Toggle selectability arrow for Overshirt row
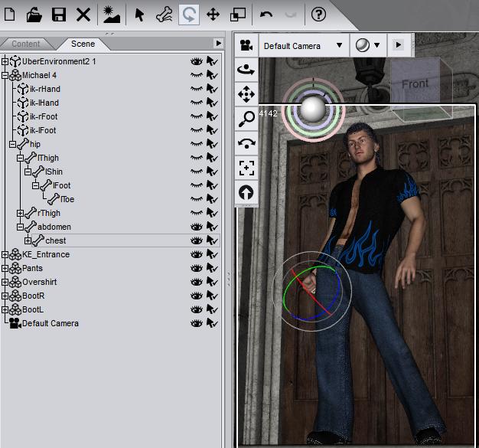Image resolution: width=479 pixels, height=448 pixels. pyautogui.click(x=212, y=282)
